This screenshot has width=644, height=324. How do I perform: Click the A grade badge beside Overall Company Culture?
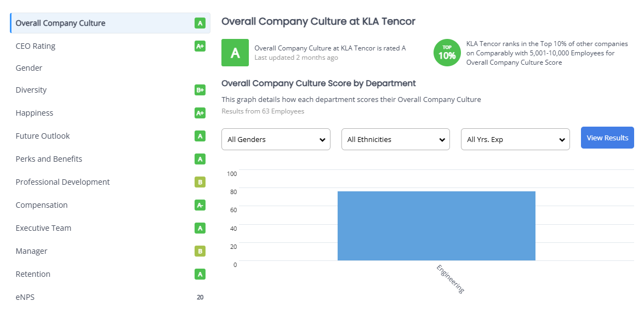200,23
